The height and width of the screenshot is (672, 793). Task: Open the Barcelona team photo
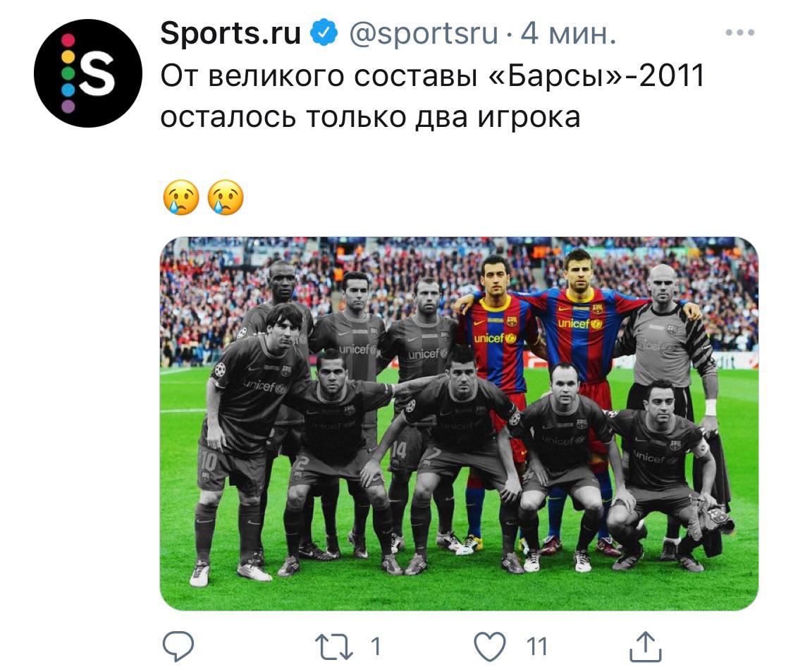click(x=459, y=424)
